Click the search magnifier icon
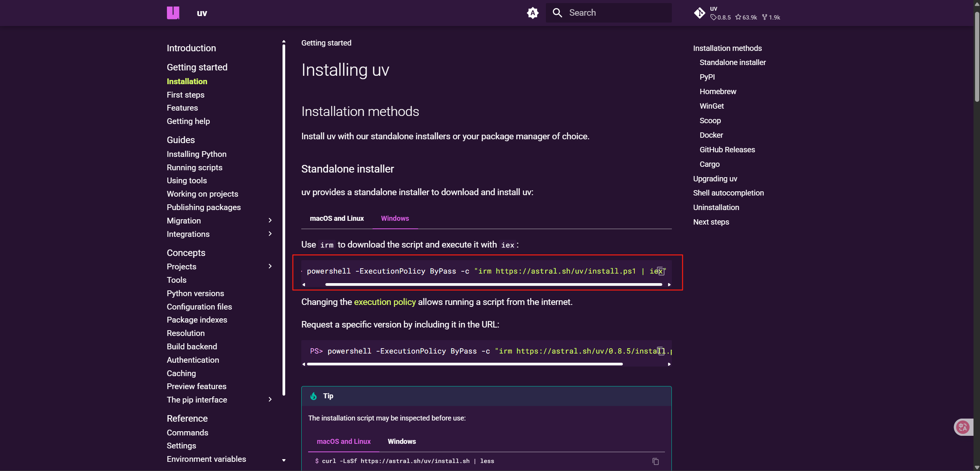This screenshot has width=980, height=471. pyautogui.click(x=557, y=13)
